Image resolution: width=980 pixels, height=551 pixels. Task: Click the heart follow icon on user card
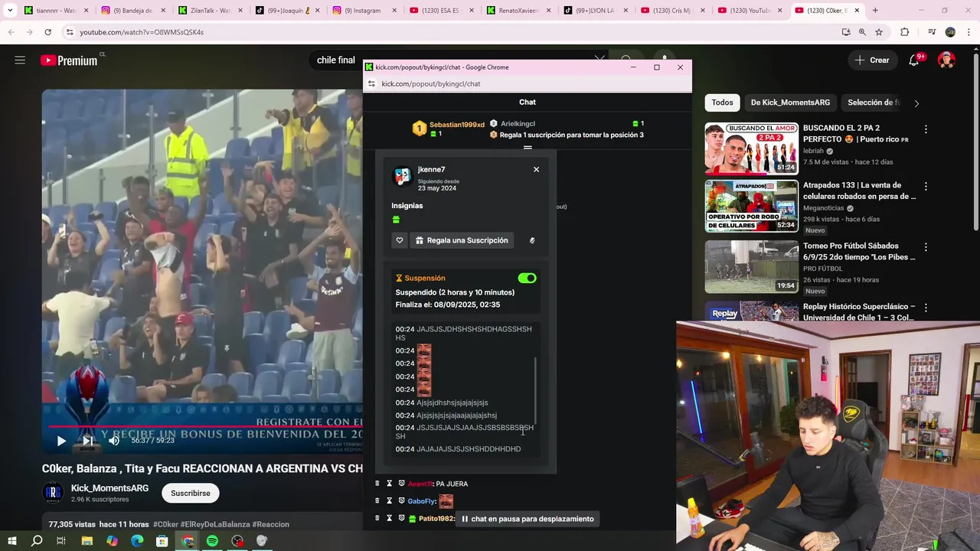click(399, 240)
